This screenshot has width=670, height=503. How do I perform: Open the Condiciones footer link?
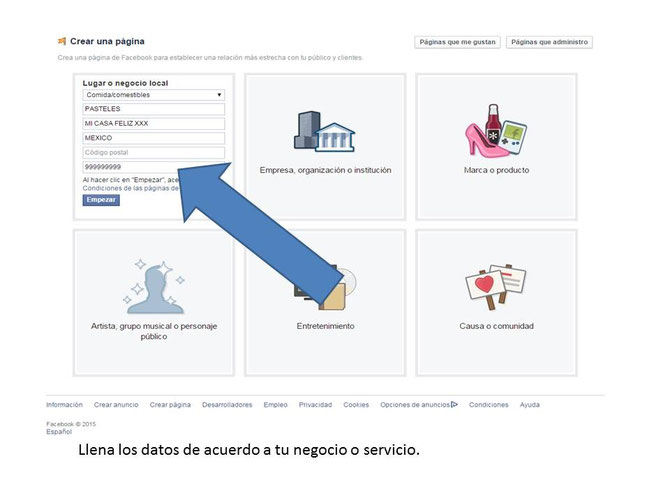[489, 405]
